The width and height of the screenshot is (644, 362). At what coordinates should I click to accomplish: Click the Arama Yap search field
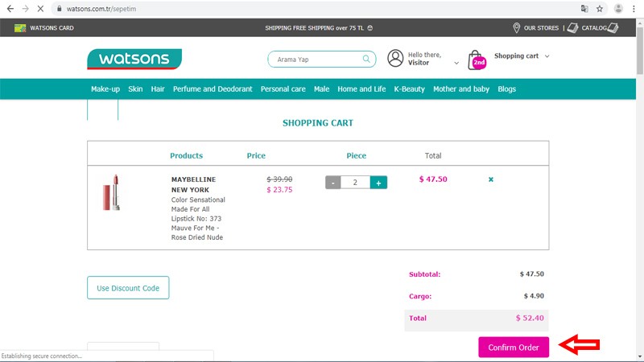316,60
